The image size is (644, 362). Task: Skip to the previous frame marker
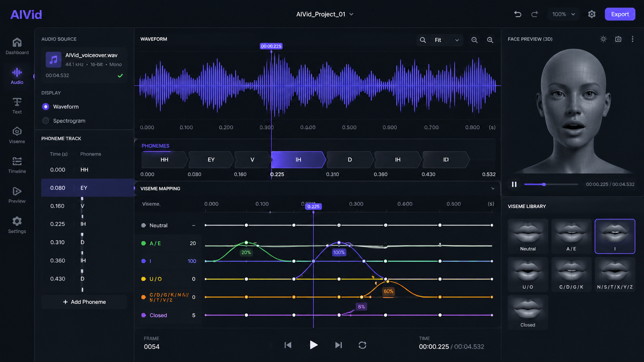(288, 345)
